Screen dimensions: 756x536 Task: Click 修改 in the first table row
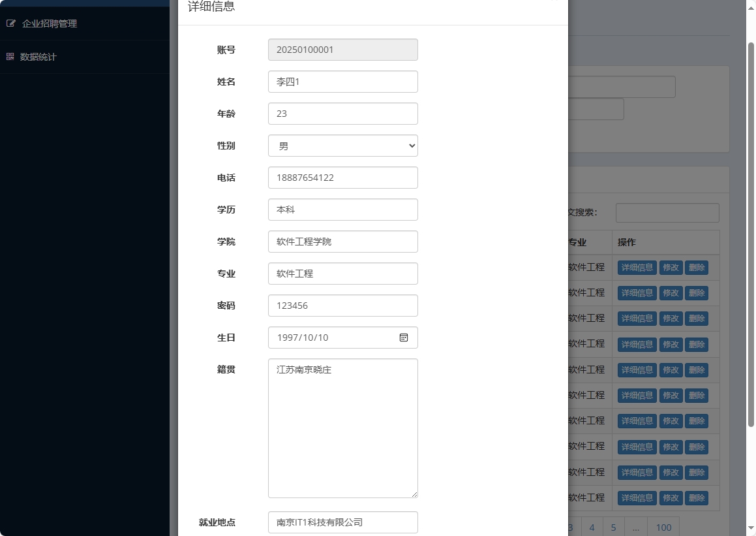pyautogui.click(x=670, y=267)
